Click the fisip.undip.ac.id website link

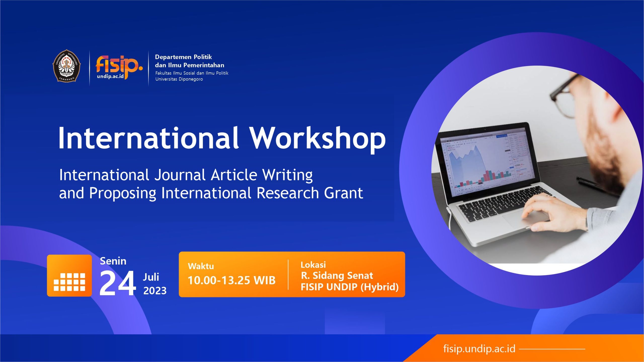[x=479, y=349]
